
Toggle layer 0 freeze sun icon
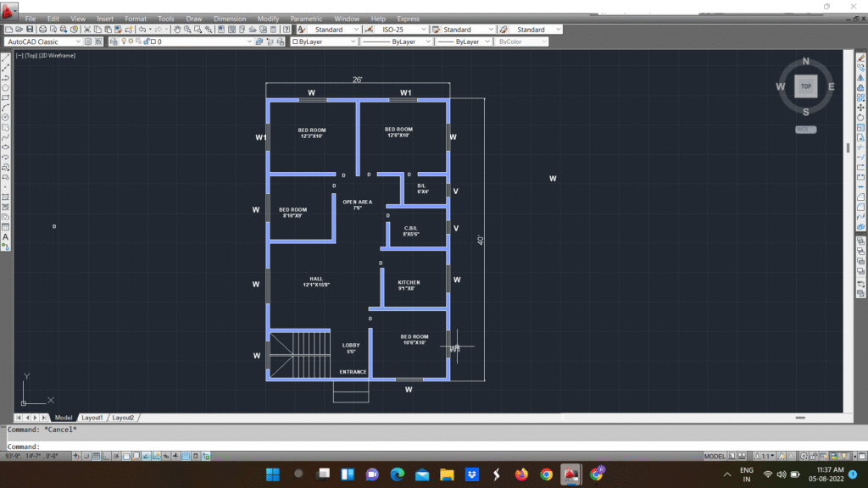pos(131,42)
